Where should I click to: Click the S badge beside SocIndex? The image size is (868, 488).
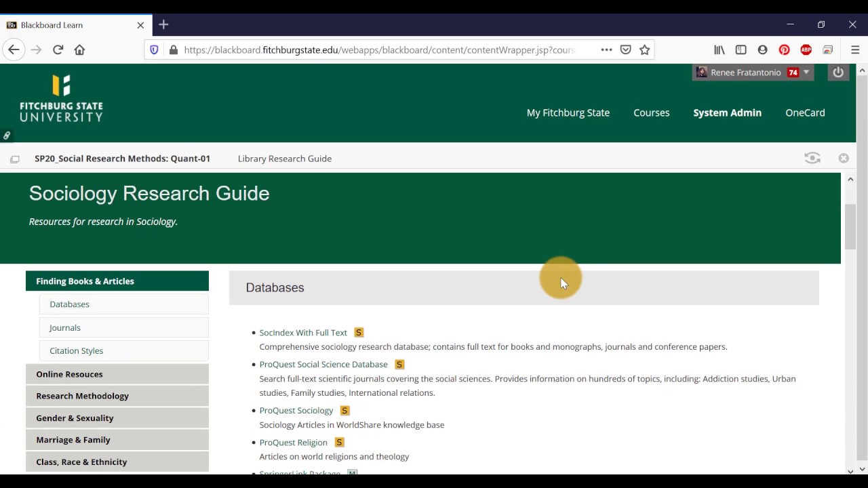tap(359, 333)
